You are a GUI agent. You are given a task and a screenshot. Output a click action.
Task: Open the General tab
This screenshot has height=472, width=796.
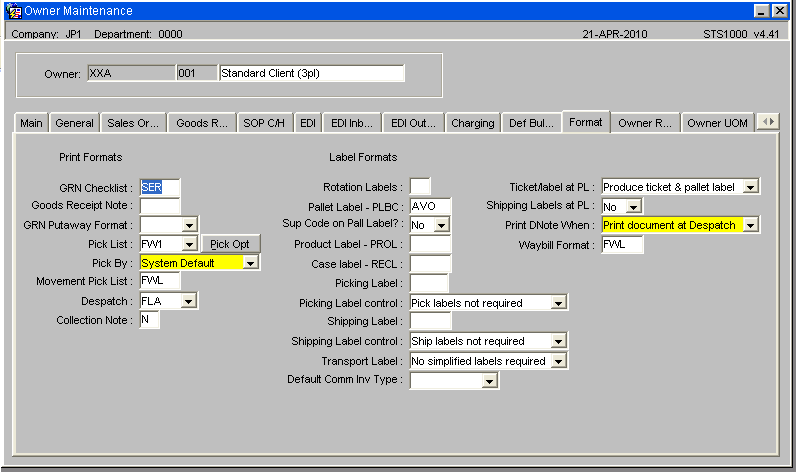(74, 123)
